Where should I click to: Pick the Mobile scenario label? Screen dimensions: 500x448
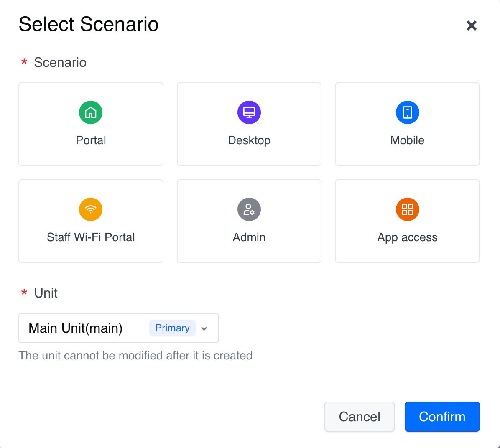coord(407,140)
